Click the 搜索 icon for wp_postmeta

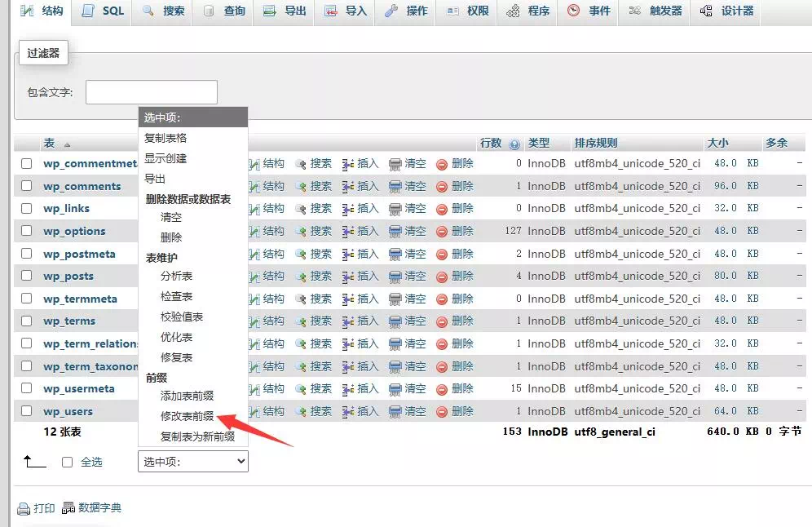(301, 255)
